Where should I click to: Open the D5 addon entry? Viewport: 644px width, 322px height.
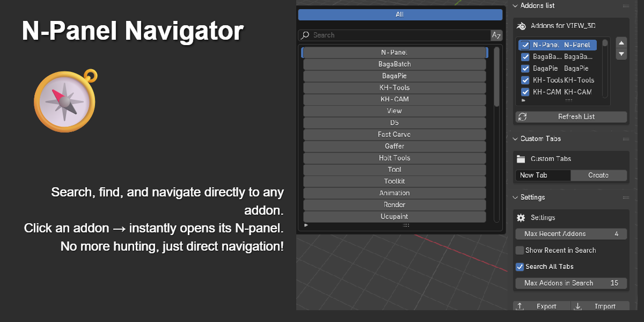pyautogui.click(x=394, y=123)
